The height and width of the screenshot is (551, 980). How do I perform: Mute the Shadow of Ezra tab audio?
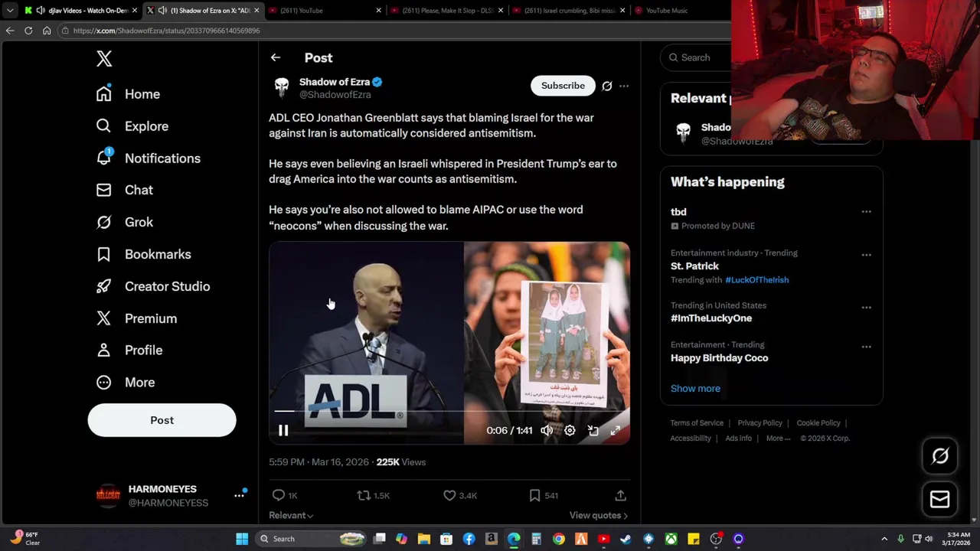pyautogui.click(x=162, y=11)
